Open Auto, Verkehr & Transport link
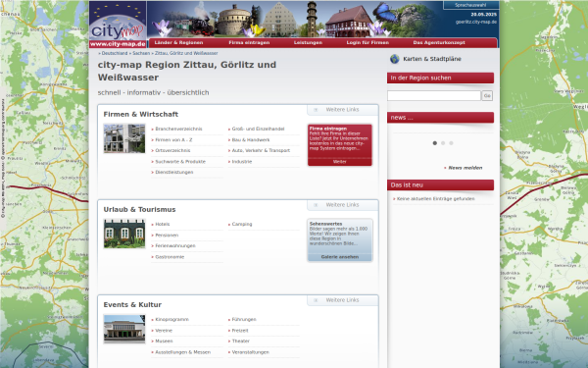 coord(261,150)
